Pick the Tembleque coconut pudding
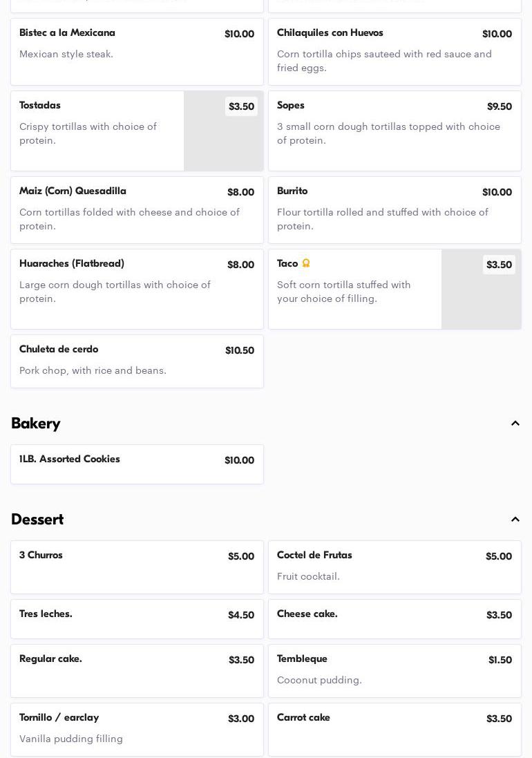Screen dimensions: 532x758 (x=395, y=670)
